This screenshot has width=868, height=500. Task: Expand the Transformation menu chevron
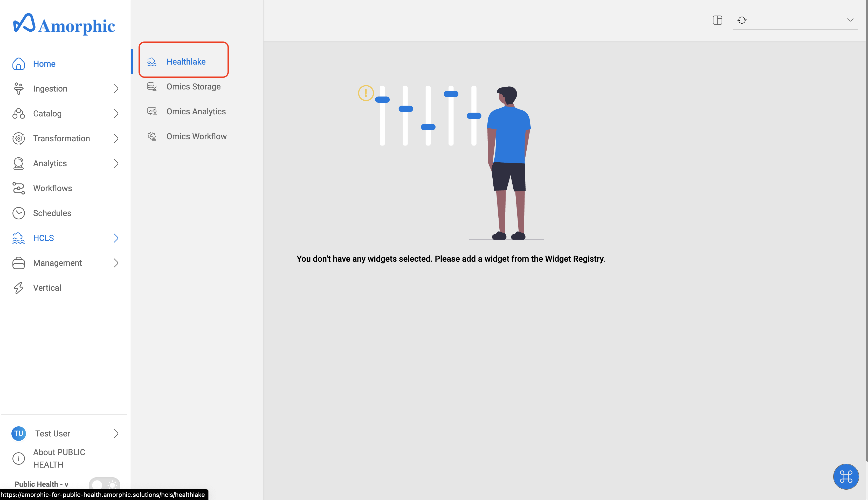pos(116,138)
